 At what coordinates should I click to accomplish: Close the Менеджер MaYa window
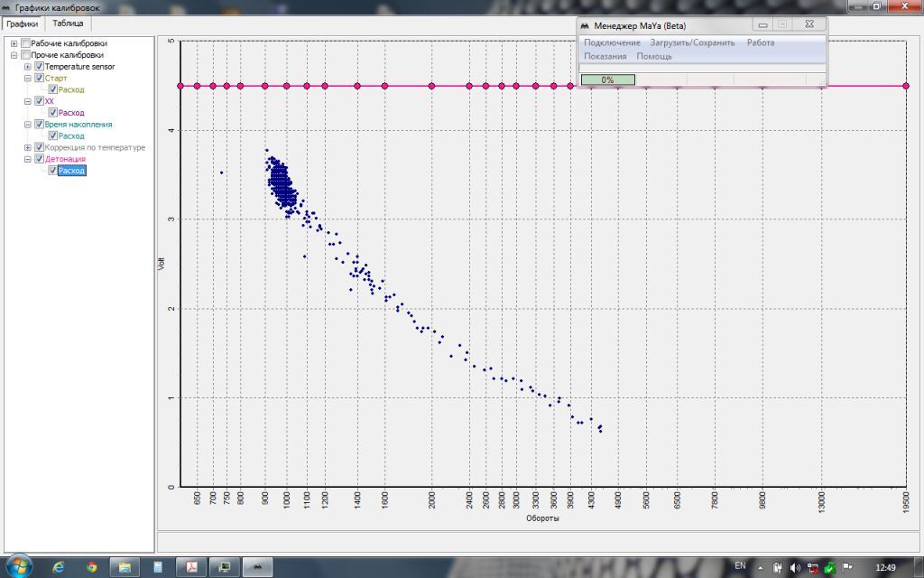pyautogui.click(x=809, y=24)
